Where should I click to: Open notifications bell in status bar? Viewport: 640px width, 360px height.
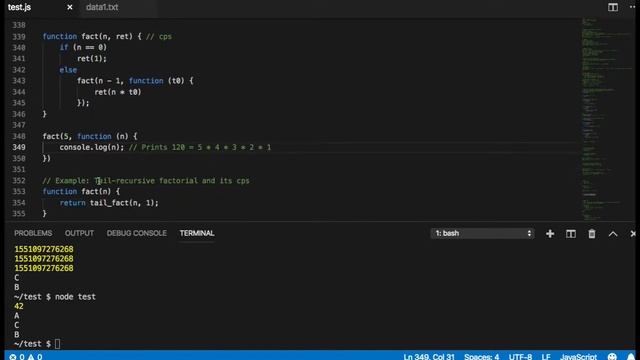click(631, 357)
